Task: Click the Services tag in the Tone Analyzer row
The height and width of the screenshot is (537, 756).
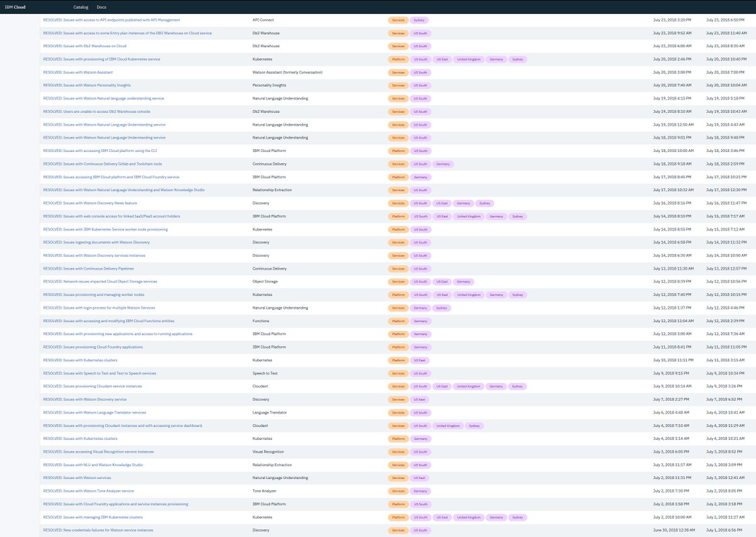Action: [398, 491]
